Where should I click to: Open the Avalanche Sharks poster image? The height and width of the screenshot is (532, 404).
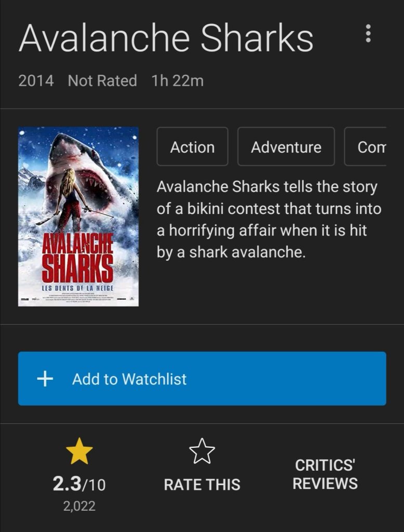coord(78,217)
